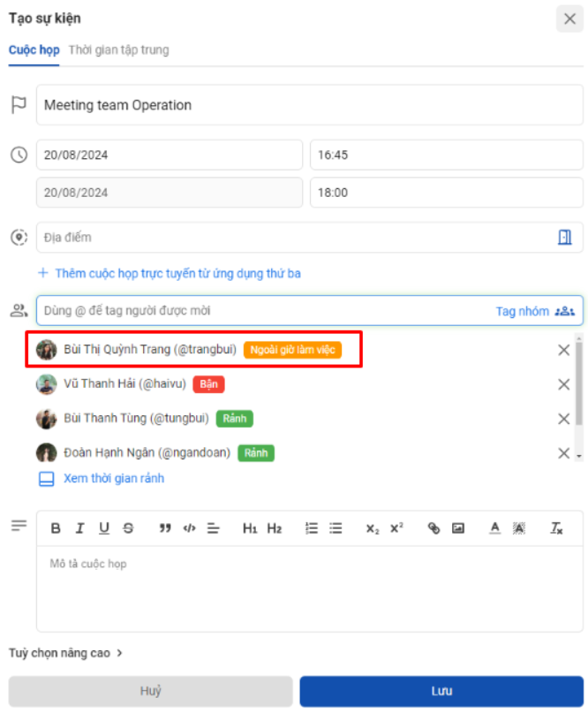Image resolution: width=588 pixels, height=720 pixels.
Task: Click Rảnh badge next to Đoàn Hạnh Ngân
Action: click(x=256, y=453)
